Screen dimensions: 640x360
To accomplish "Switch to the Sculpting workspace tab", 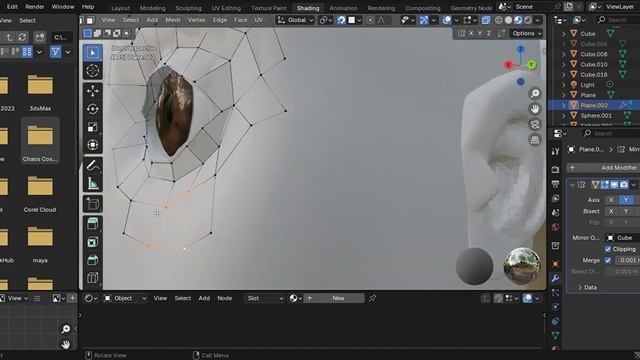I will [188, 8].
